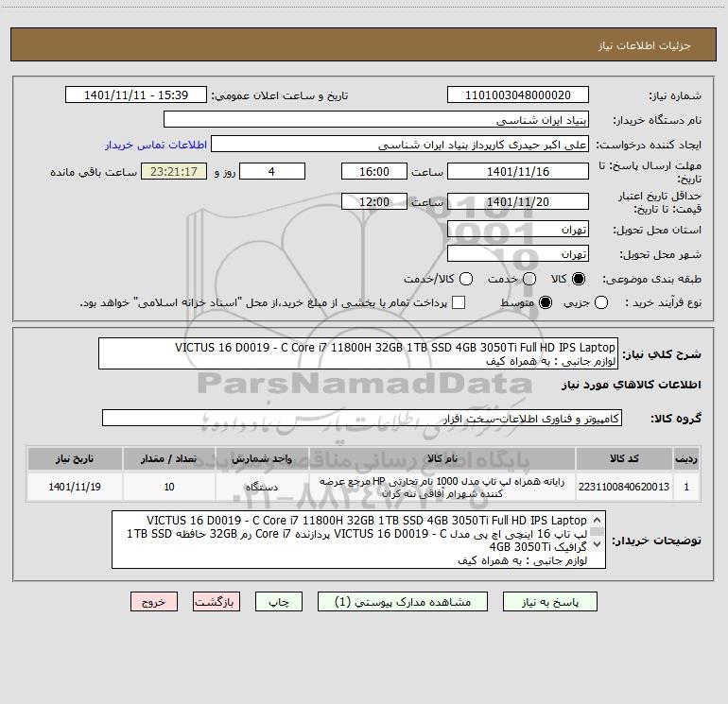
Task: Click the validity time field 12:00
Action: click(374, 201)
